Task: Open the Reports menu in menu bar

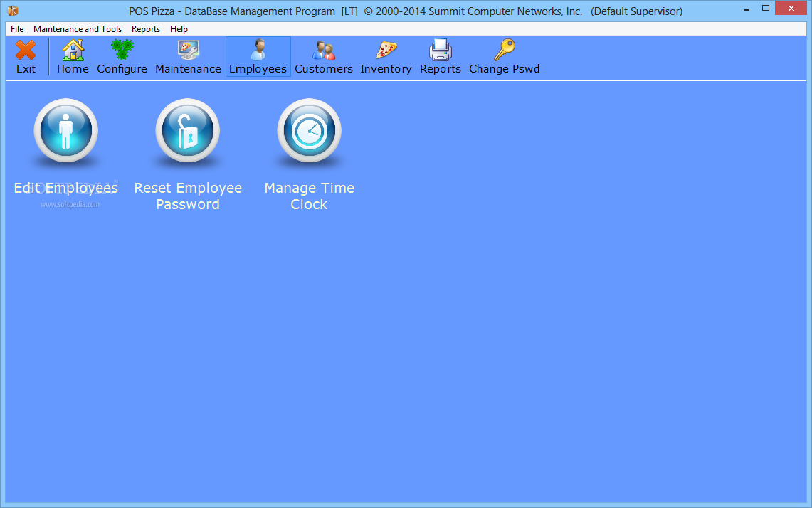Action: coord(145,29)
